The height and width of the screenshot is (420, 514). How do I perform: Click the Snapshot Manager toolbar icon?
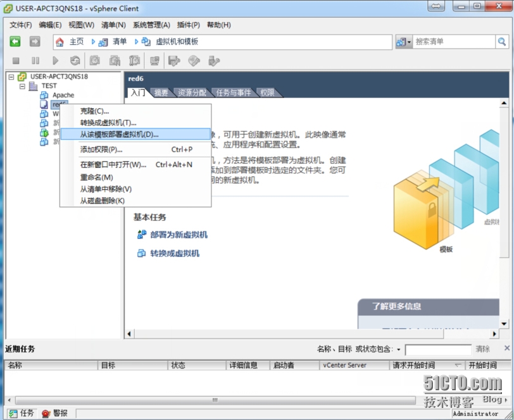(134, 61)
